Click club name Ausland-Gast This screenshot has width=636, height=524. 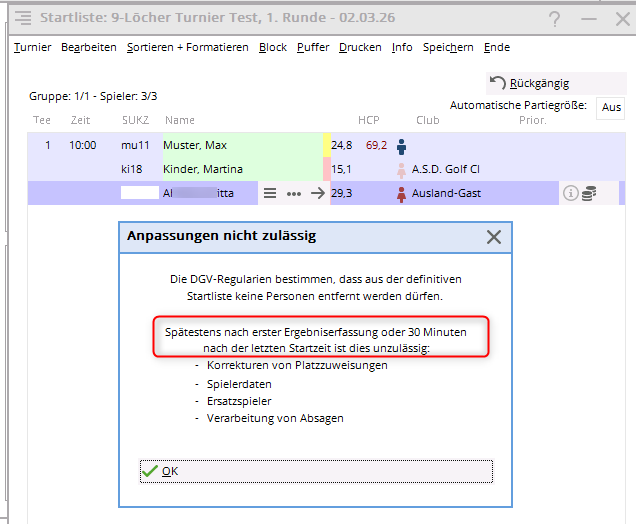(446, 193)
